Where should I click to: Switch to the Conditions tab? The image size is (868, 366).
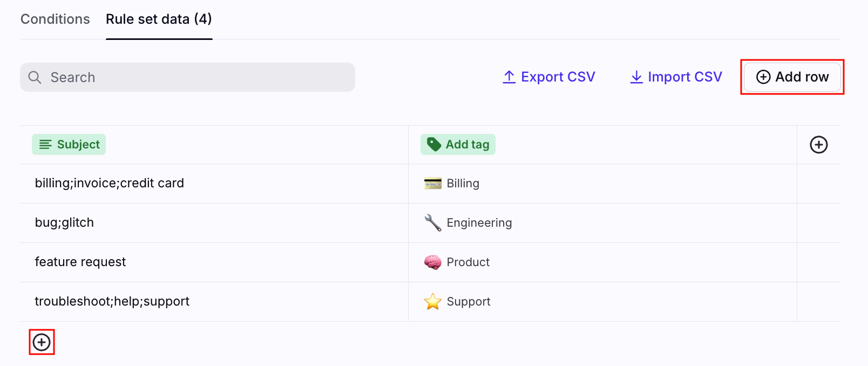pos(55,19)
